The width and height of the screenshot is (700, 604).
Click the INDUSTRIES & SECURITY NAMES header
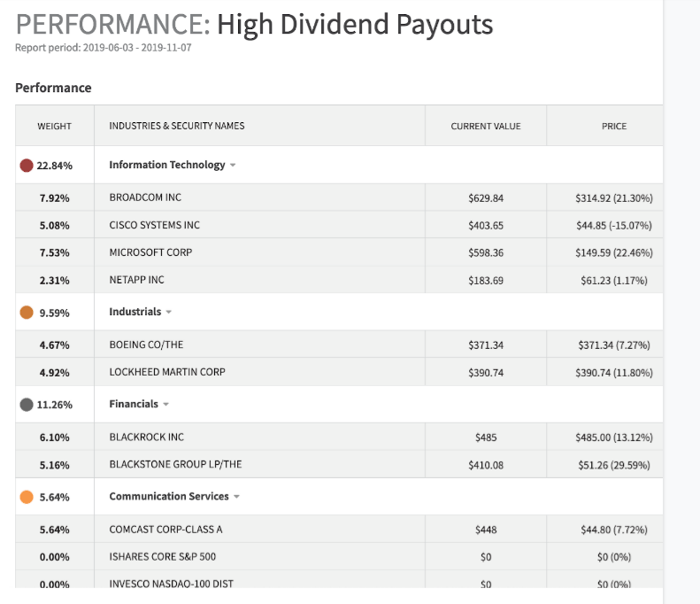coord(177,126)
